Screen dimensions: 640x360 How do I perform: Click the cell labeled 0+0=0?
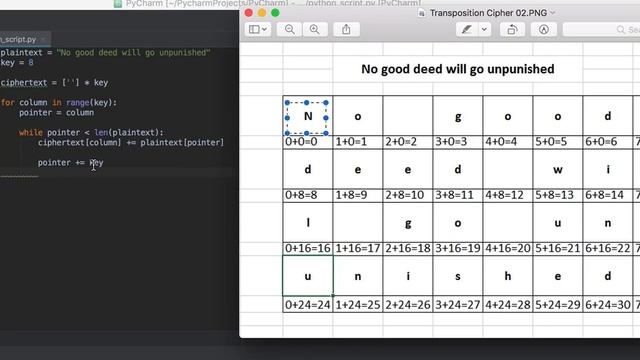click(x=308, y=142)
